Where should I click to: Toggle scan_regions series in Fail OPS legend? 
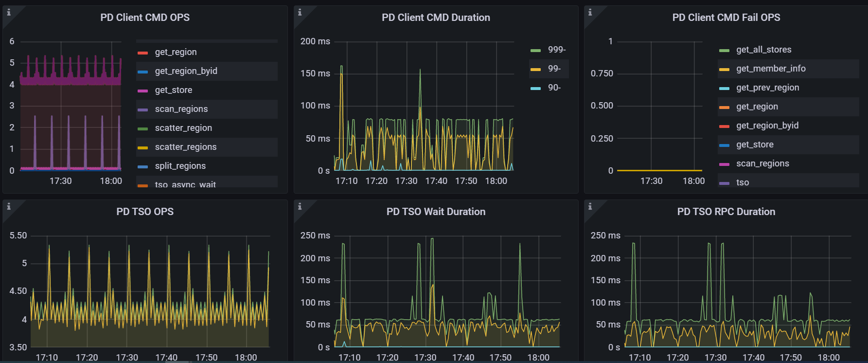pyautogui.click(x=762, y=163)
